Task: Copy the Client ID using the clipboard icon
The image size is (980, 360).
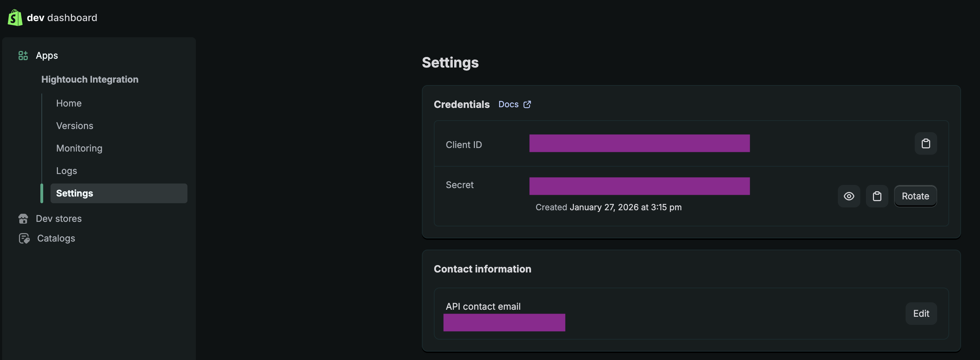Action: 925,144
